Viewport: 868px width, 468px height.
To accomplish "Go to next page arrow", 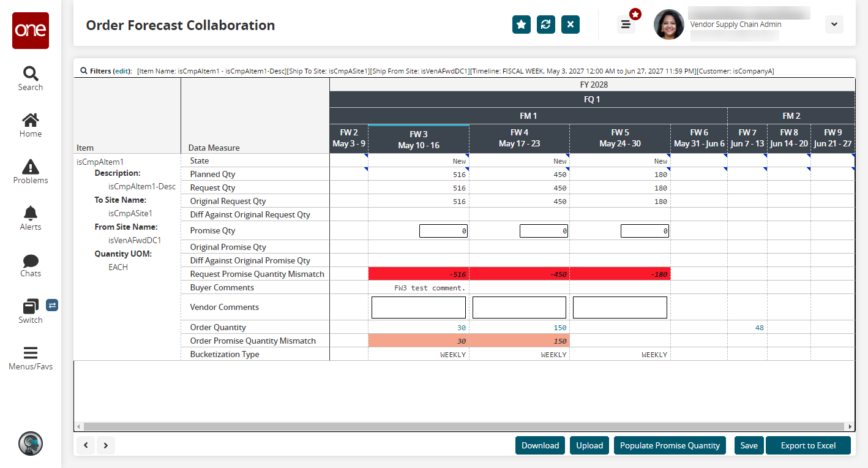I will 105,445.
